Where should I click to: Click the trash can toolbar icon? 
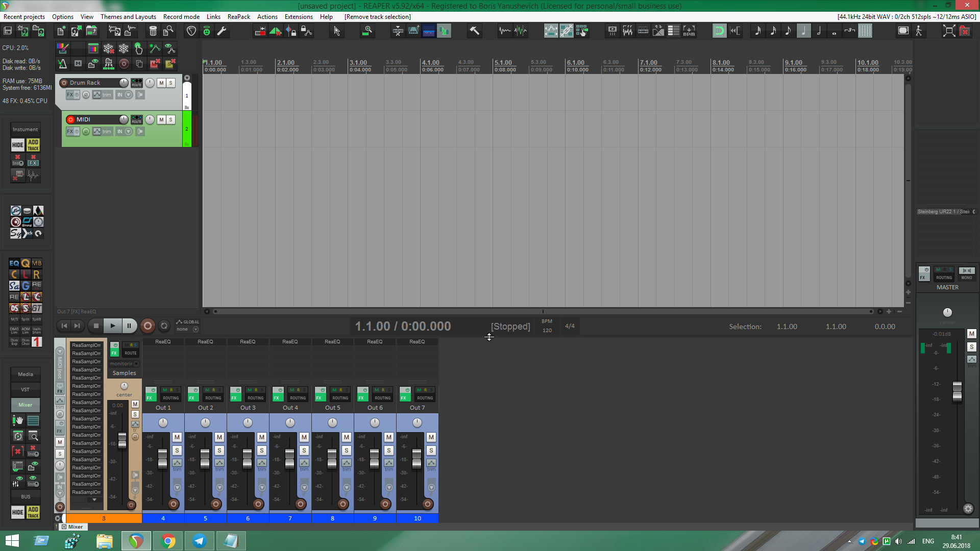[153, 31]
